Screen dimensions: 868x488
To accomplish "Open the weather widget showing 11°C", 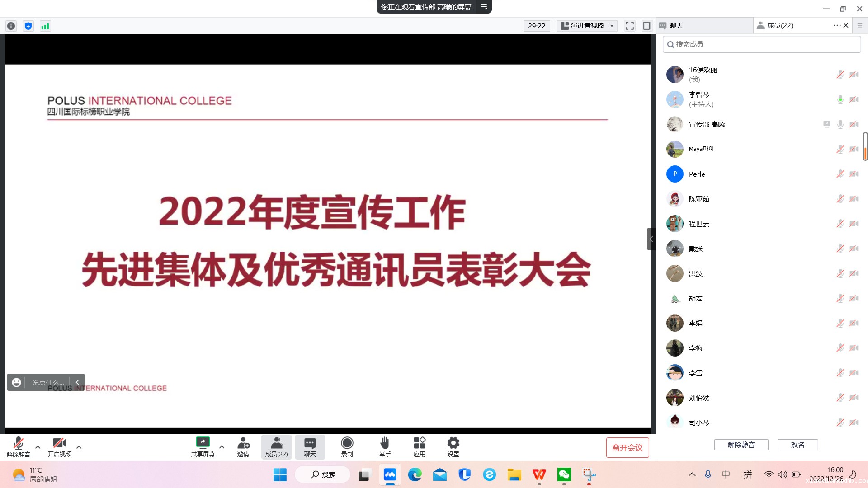I will point(34,474).
